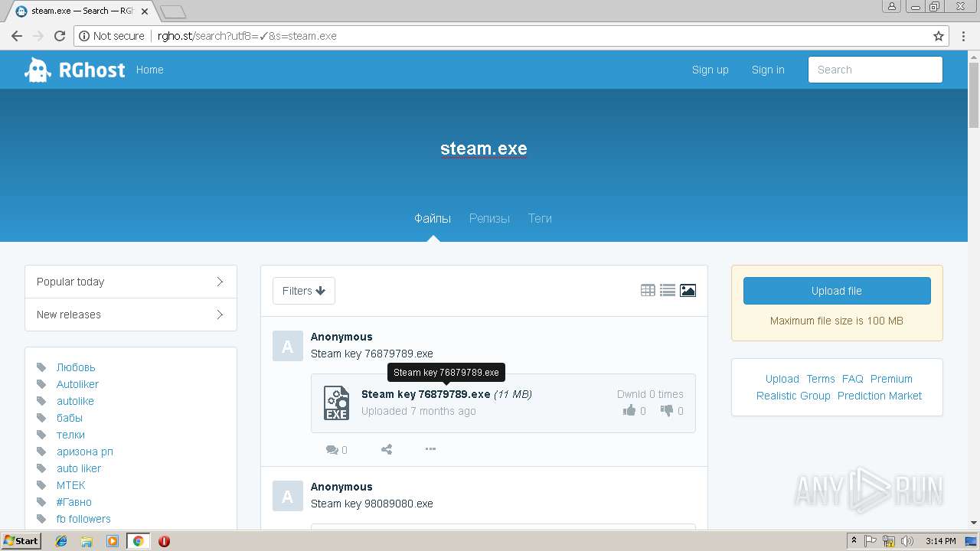Select the fb followers tag
The image size is (980, 551).
(83, 519)
